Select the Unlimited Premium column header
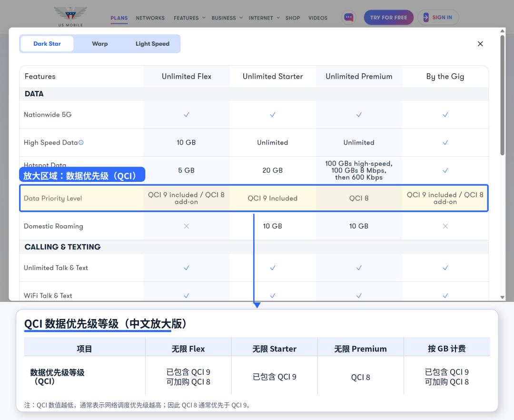This screenshot has width=514, height=420. point(359,76)
